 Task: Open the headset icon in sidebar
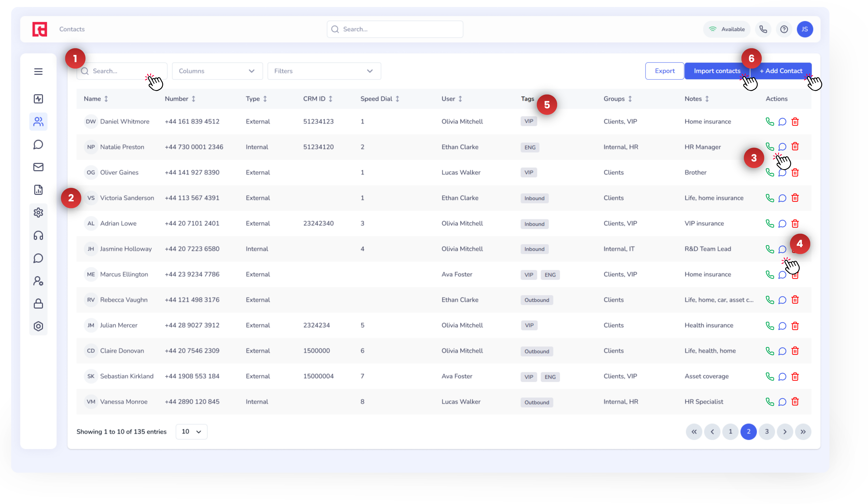(x=38, y=235)
